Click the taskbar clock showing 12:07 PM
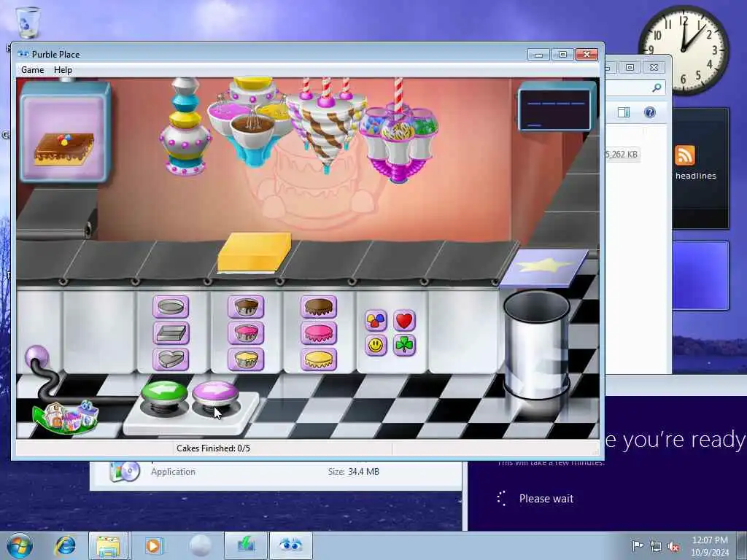Image resolution: width=747 pixels, height=560 pixels. pos(710,545)
